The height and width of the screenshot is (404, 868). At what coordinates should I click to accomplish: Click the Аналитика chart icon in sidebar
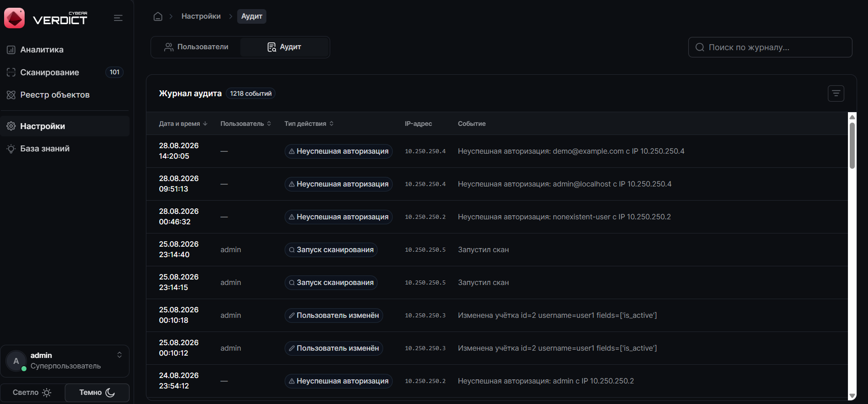click(x=11, y=50)
